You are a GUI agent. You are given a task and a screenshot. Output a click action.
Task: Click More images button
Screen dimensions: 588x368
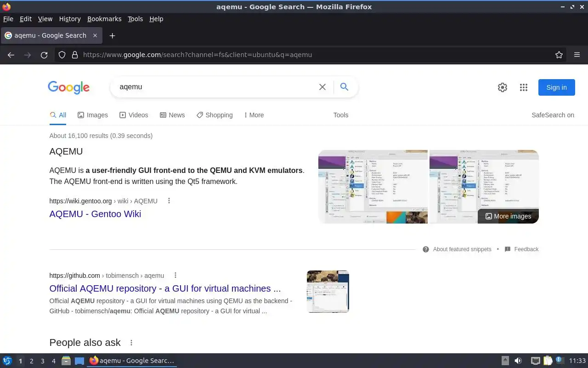(508, 216)
